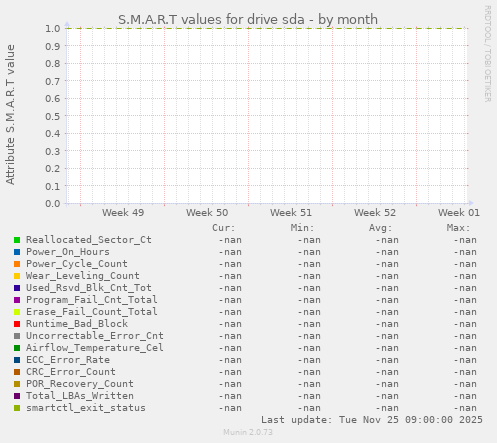Select the Wear_Leveling_Count legend label

pos(83,276)
